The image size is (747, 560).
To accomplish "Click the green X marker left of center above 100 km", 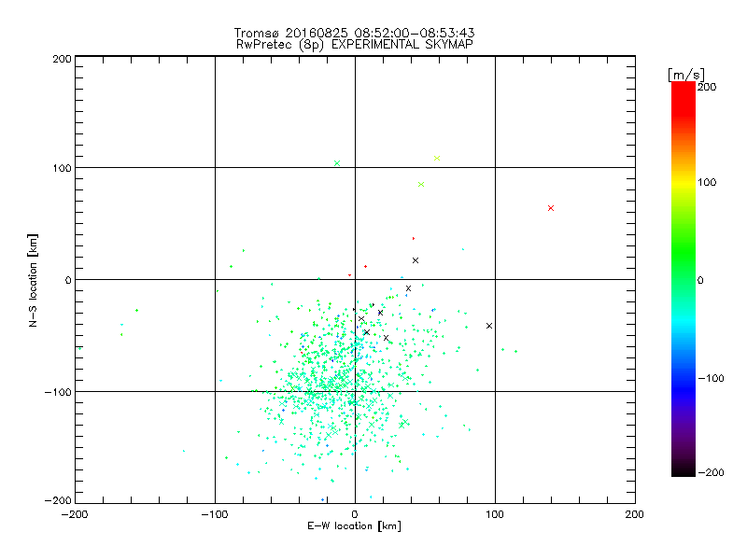I will [x=337, y=163].
